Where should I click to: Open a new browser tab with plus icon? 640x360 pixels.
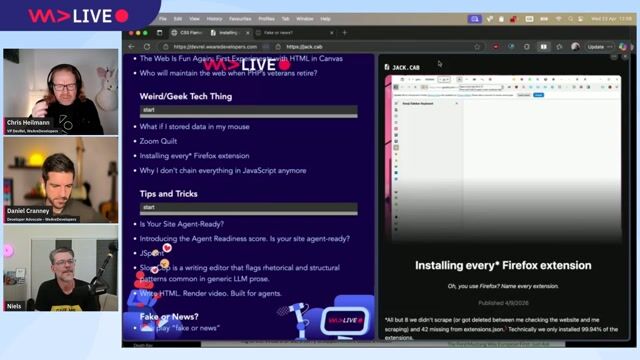click(x=344, y=33)
